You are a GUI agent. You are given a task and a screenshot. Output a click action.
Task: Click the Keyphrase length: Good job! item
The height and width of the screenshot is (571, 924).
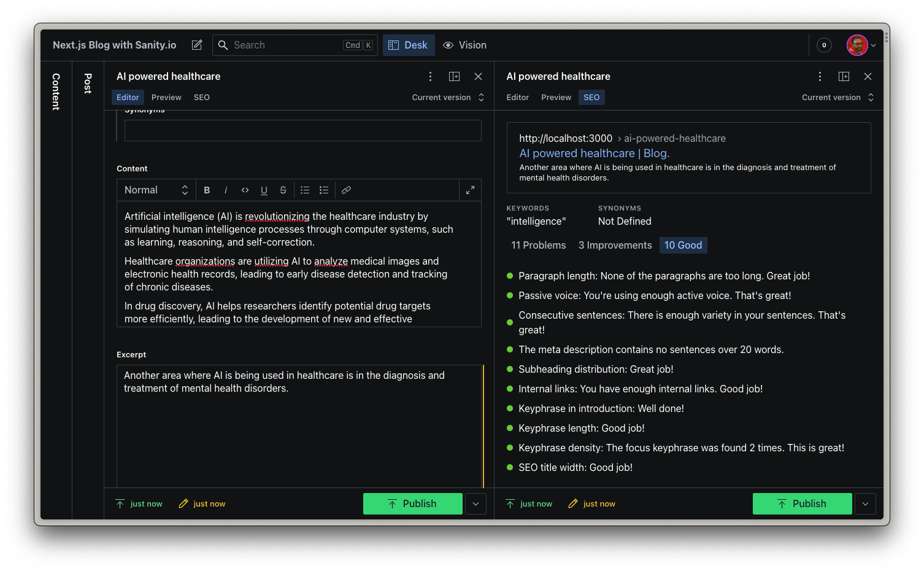581,428
